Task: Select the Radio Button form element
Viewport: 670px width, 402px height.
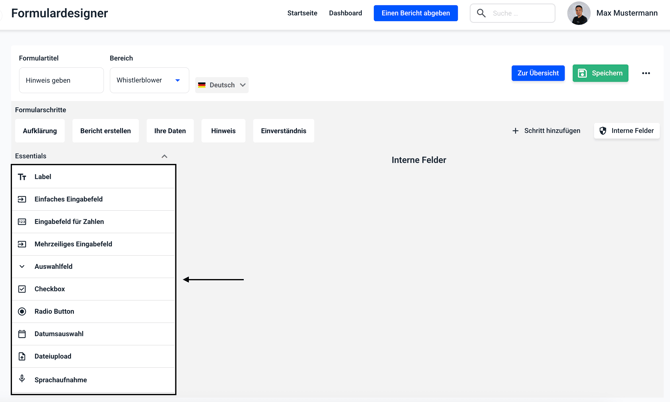Action: tap(54, 311)
